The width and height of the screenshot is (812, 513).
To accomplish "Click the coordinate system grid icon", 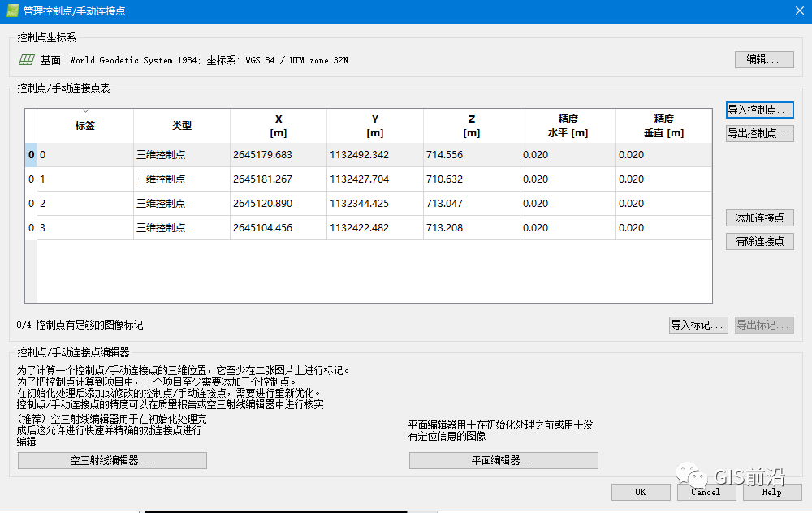I will coord(27,60).
